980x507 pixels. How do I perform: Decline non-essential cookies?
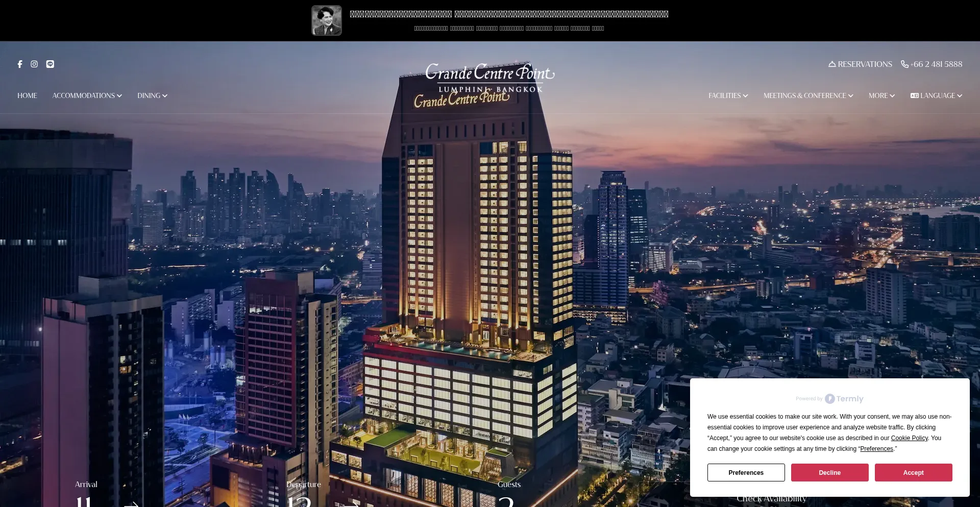coord(829,473)
